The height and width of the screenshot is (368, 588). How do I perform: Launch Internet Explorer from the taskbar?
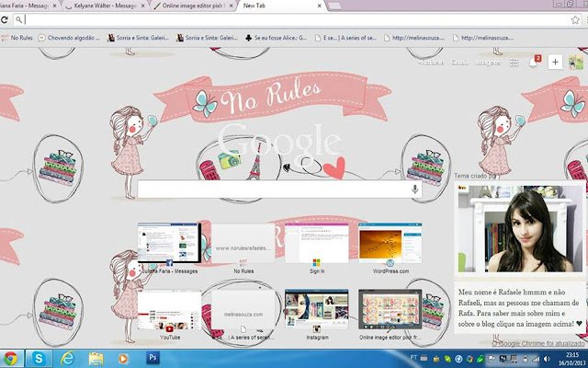(67, 359)
